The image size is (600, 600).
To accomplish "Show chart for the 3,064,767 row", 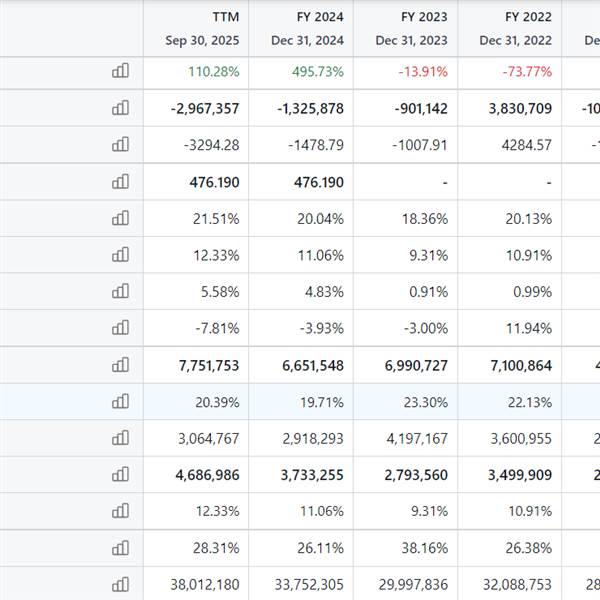I will [121, 438].
